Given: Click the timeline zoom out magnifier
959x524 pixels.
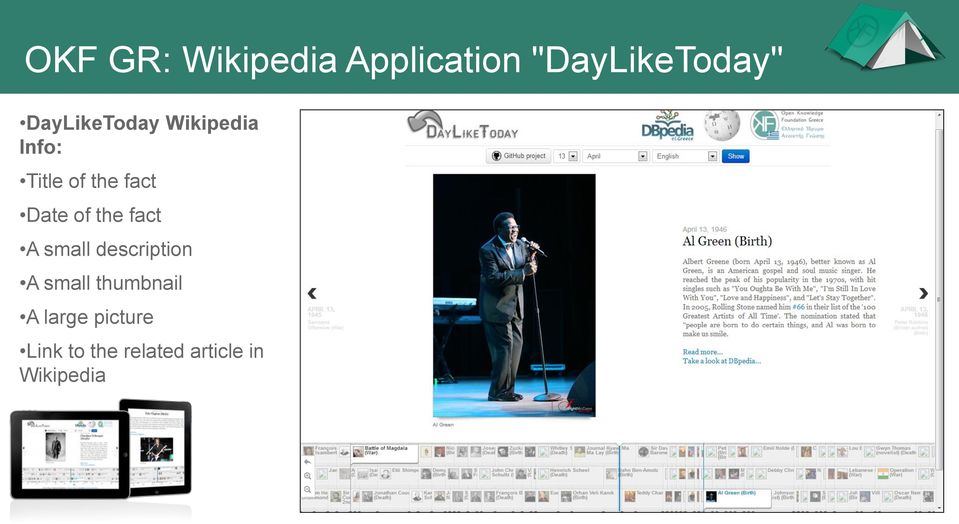Looking at the screenshot, I should tap(308, 490).
